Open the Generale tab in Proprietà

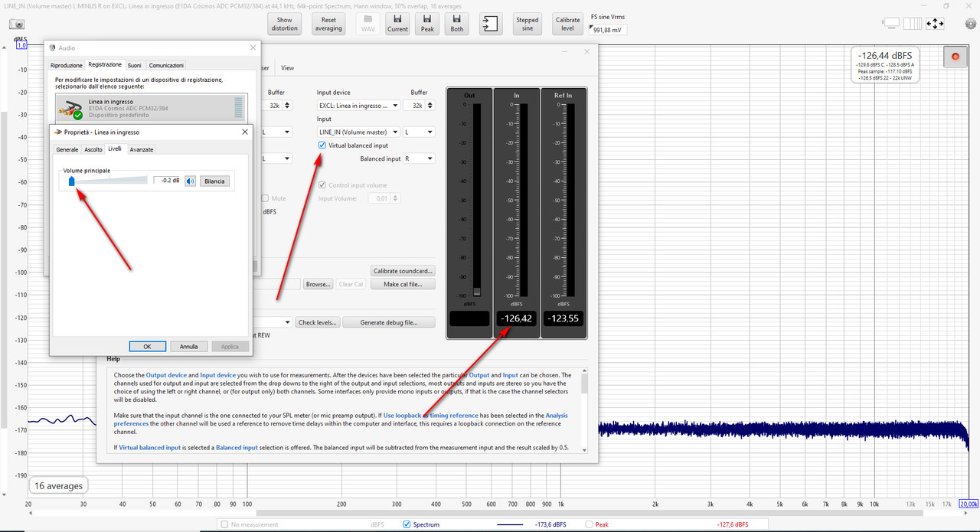tap(67, 149)
